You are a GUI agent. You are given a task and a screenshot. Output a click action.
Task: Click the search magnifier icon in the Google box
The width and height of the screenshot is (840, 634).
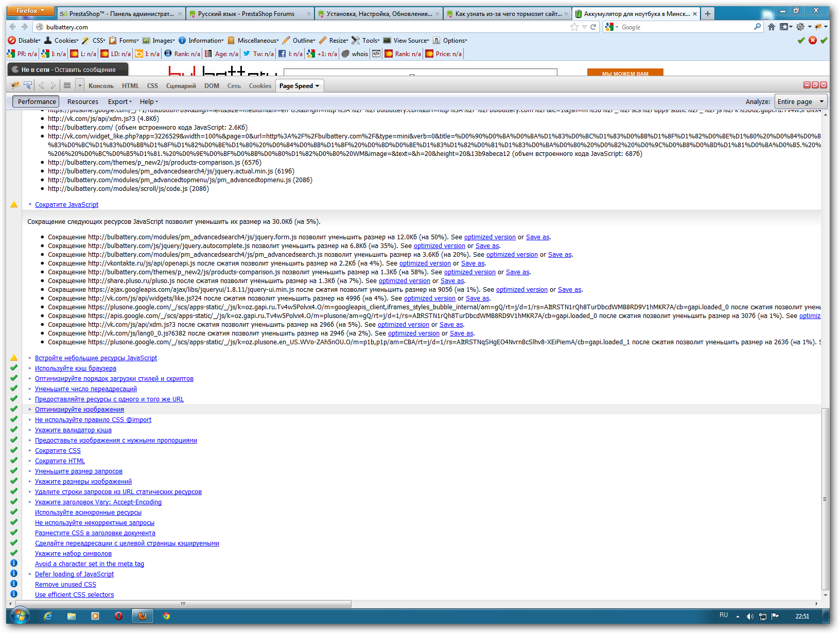click(757, 27)
